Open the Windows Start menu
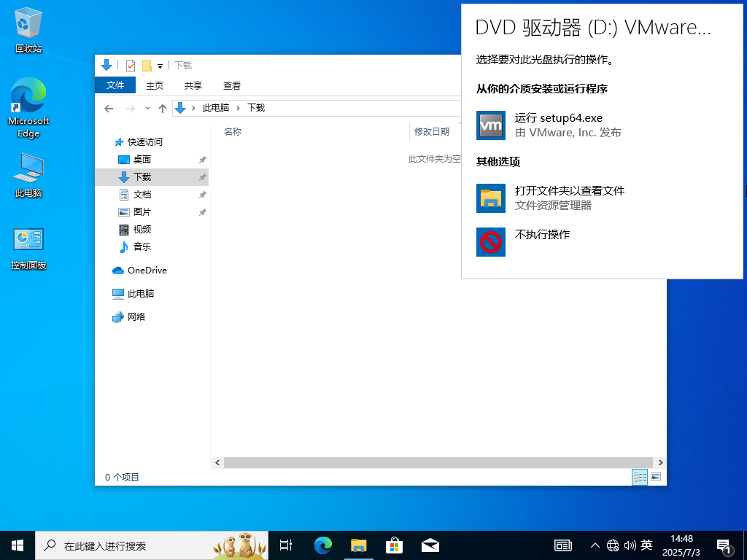747x560 pixels. pos(18,545)
